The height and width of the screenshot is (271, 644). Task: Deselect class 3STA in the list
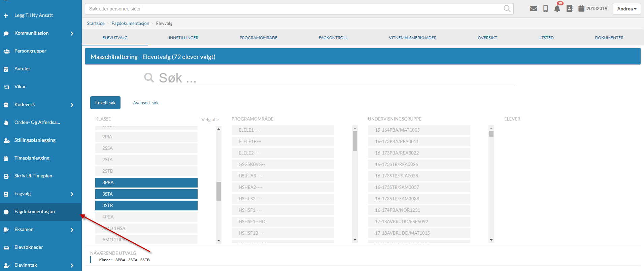tap(146, 194)
